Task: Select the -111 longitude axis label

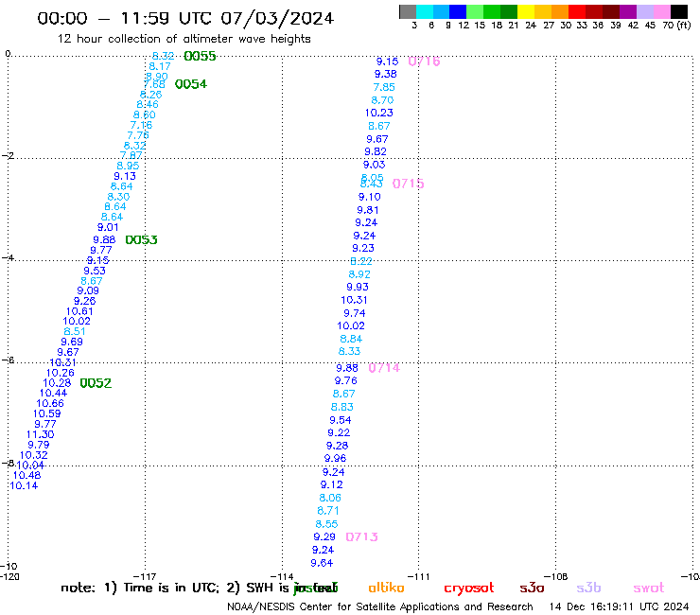Action: click(419, 576)
